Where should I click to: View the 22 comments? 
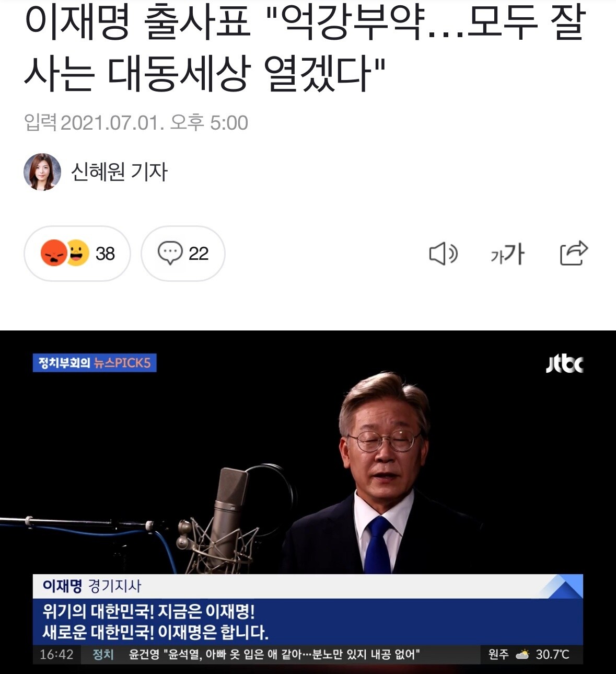(183, 254)
